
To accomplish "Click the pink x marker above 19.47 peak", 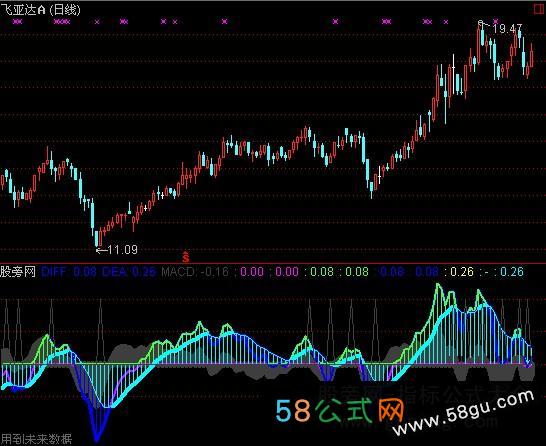I will click(x=496, y=21).
